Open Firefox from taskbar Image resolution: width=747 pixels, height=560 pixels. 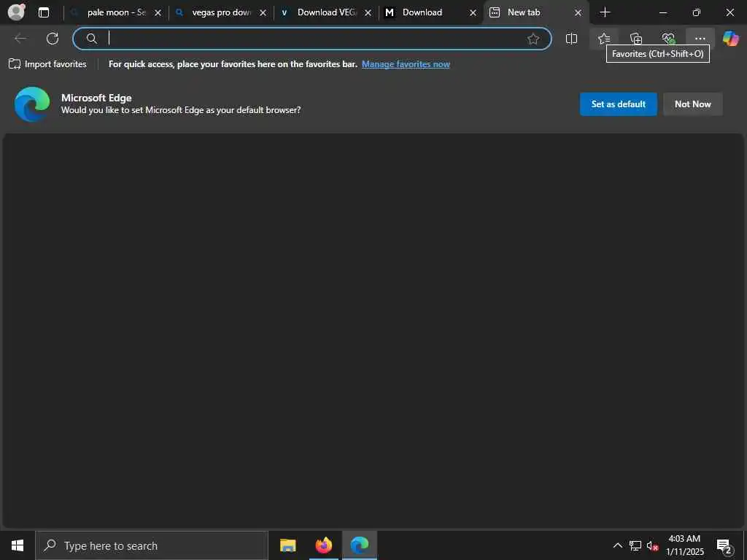pyautogui.click(x=323, y=545)
